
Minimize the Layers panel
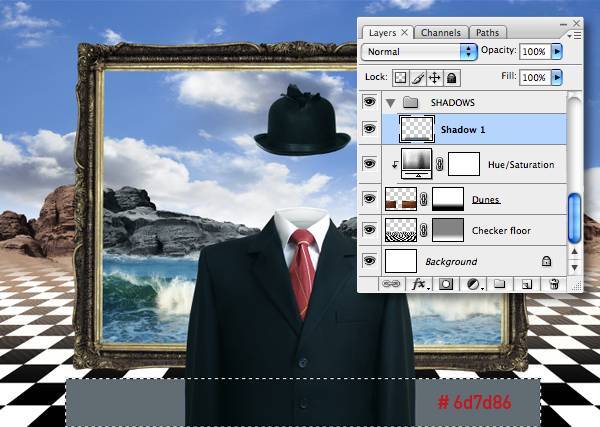coord(563,24)
